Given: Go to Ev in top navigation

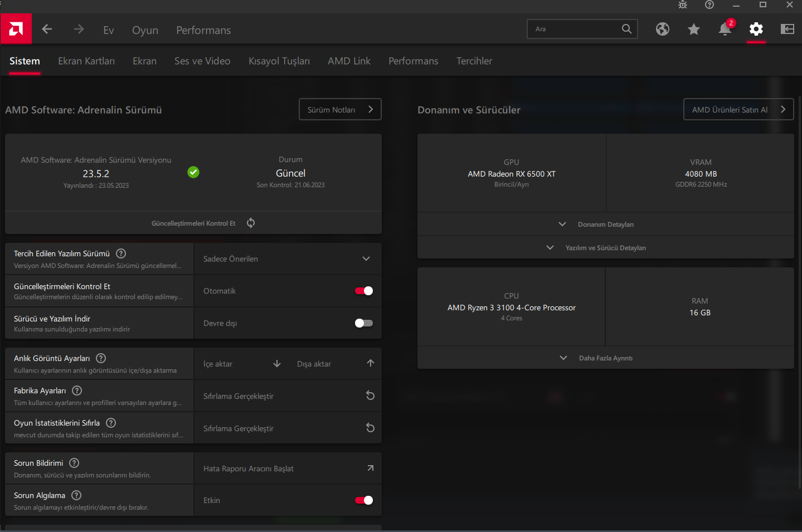Looking at the screenshot, I should click(x=109, y=30).
